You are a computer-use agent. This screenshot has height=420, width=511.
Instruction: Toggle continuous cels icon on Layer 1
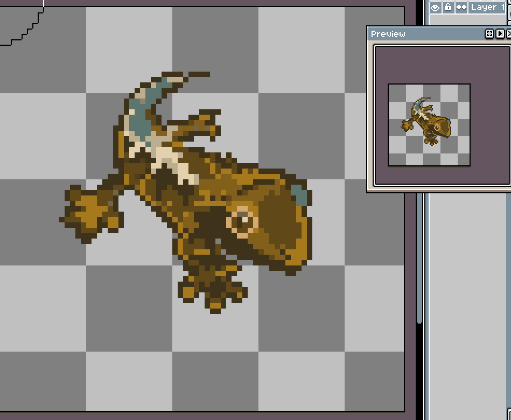click(x=461, y=7)
